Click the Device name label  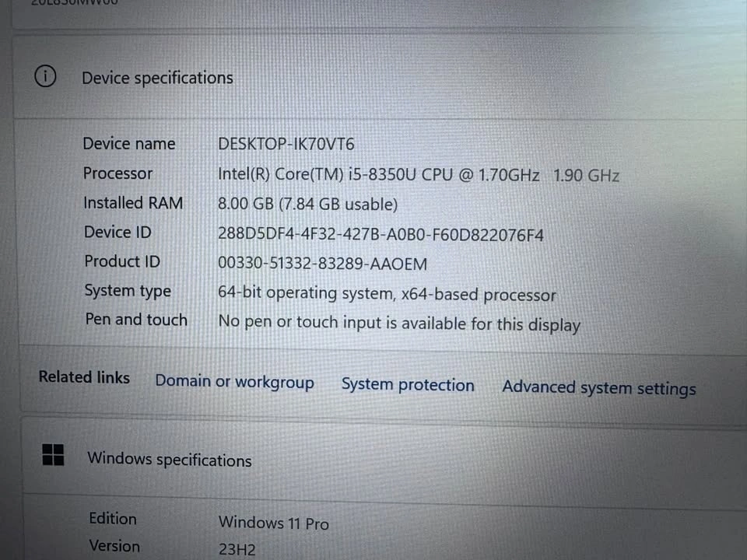point(129,144)
